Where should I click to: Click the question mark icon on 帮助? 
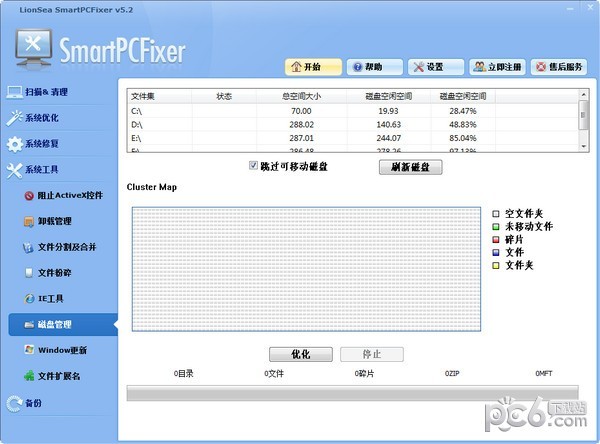click(357, 67)
